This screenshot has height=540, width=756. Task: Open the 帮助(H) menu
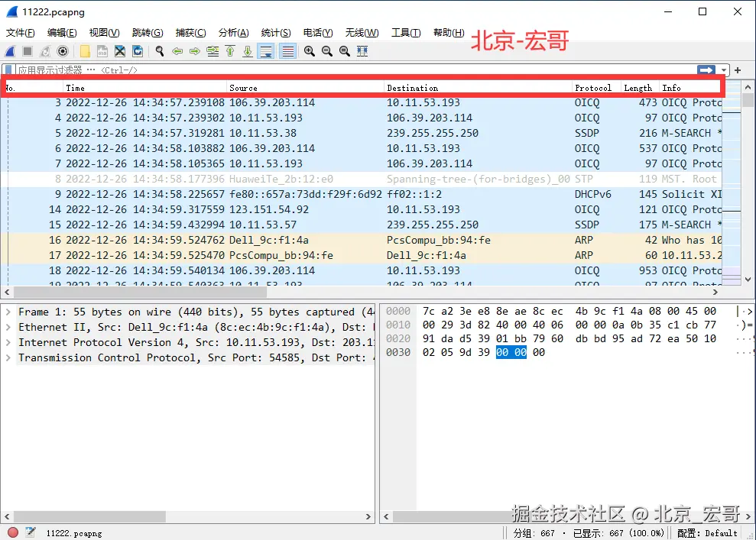(x=449, y=33)
